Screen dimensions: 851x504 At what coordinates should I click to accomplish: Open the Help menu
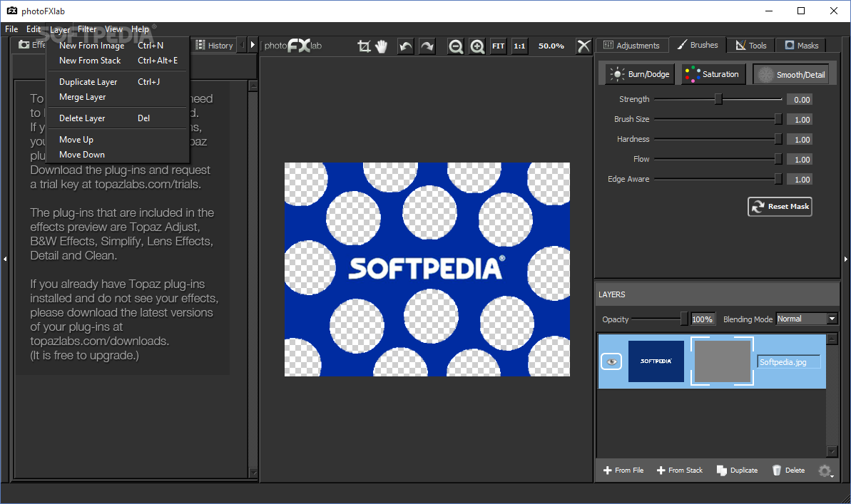[x=140, y=29]
